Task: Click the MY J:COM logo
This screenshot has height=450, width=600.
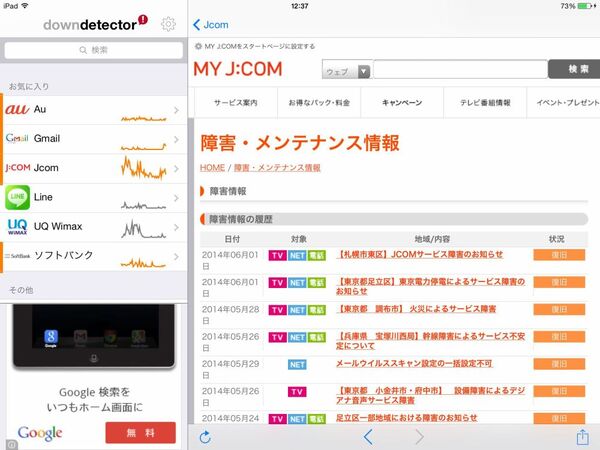Action: pyautogui.click(x=238, y=69)
